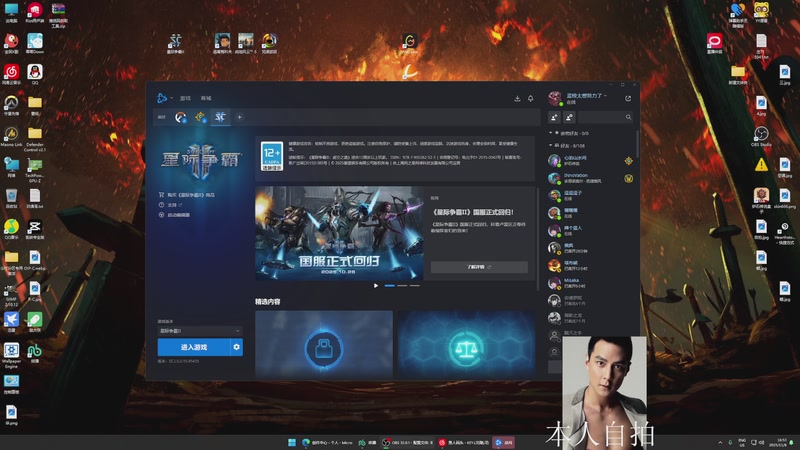Play the news carousel
The image size is (800, 450).
[x=376, y=286]
